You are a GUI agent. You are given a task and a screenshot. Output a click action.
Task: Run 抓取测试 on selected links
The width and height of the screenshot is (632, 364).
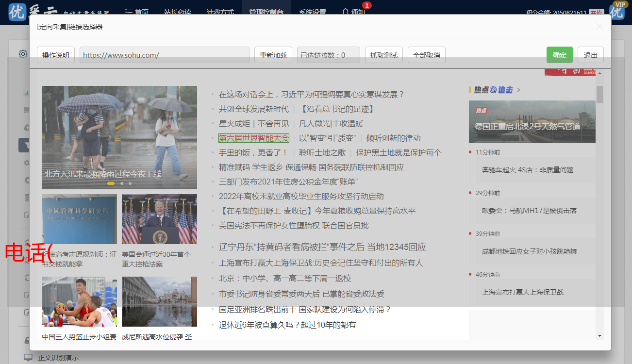(x=384, y=55)
